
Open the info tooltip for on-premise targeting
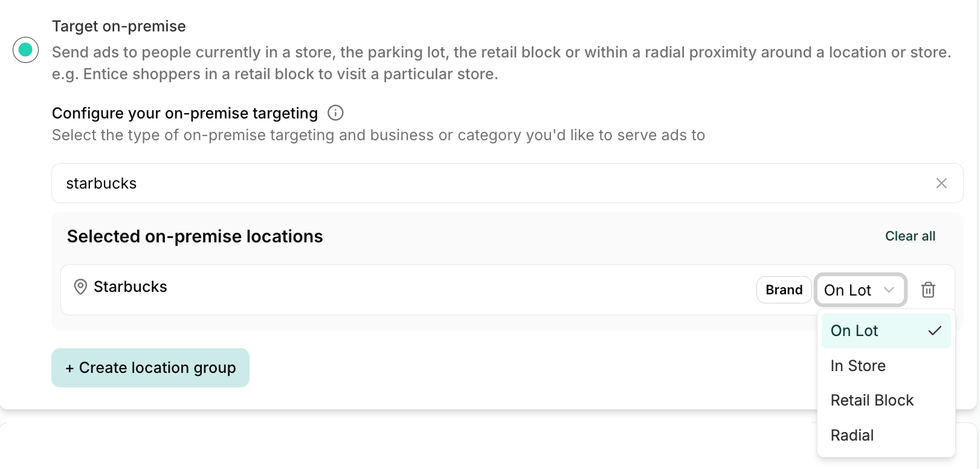pyautogui.click(x=335, y=113)
